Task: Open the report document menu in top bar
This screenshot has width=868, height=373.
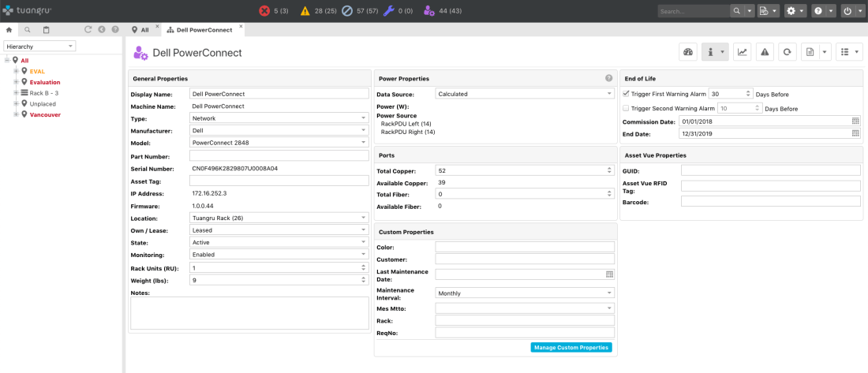Action: pyautogui.click(x=769, y=11)
